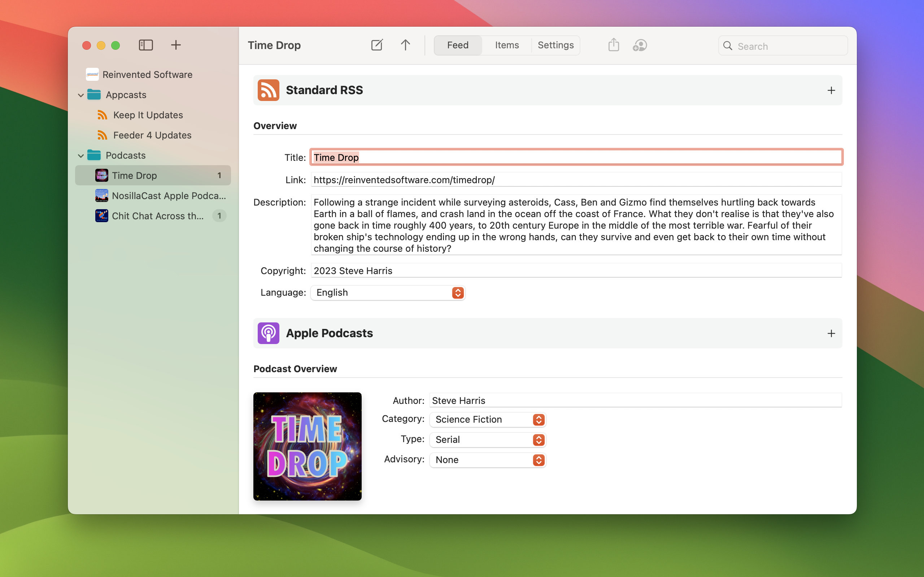Click the upload/publish arrow icon
The width and height of the screenshot is (924, 577).
point(405,45)
